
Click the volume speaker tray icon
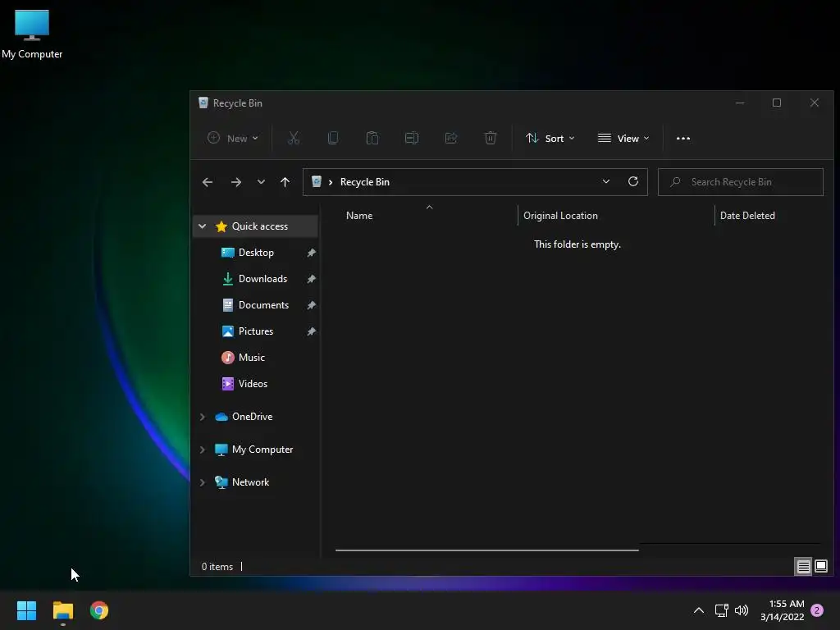coord(742,610)
